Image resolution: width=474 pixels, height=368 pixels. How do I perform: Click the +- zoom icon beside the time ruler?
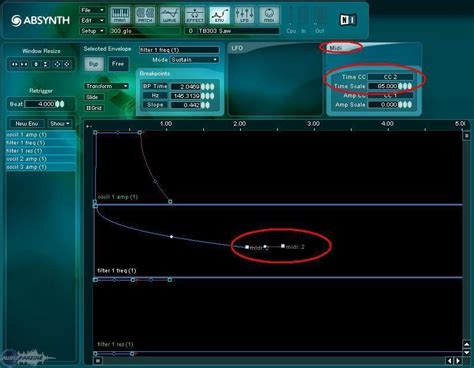click(89, 126)
